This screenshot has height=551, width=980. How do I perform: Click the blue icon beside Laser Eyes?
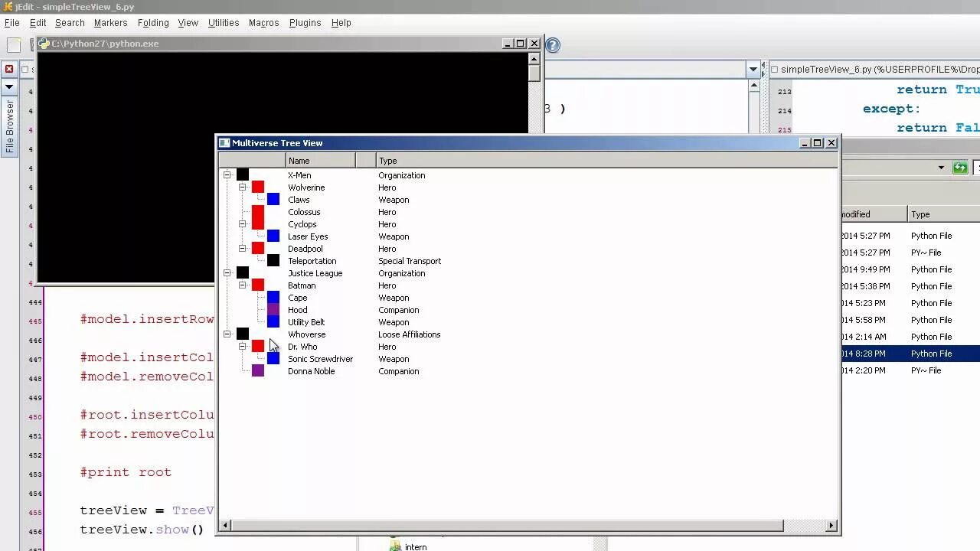[x=273, y=236]
